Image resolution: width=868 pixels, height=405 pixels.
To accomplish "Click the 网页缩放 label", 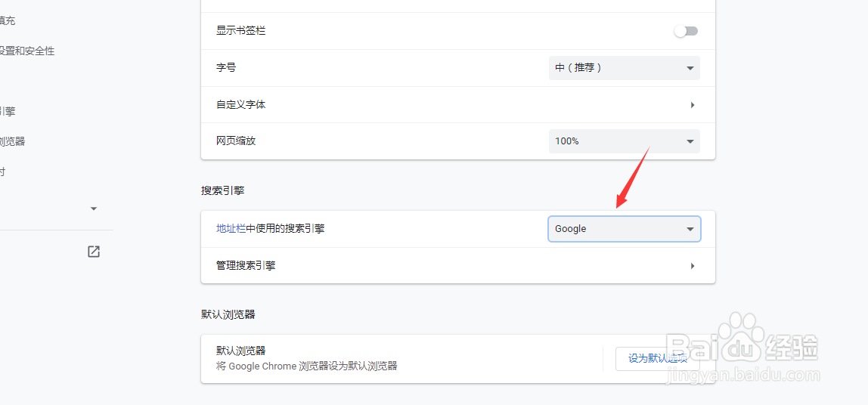I will pyautogui.click(x=236, y=141).
